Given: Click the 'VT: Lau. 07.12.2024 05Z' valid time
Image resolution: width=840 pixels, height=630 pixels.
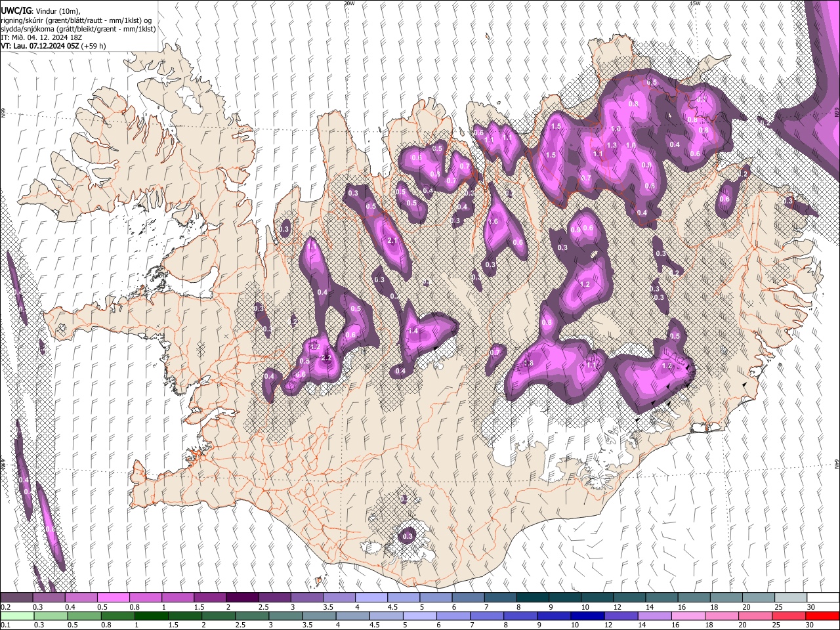Looking at the screenshot, I should [40, 46].
